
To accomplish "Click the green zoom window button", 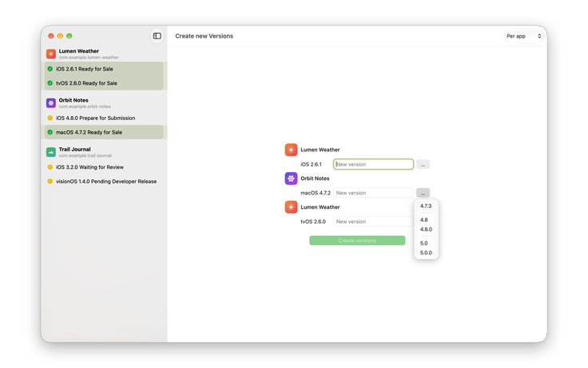I will pyautogui.click(x=69, y=36).
